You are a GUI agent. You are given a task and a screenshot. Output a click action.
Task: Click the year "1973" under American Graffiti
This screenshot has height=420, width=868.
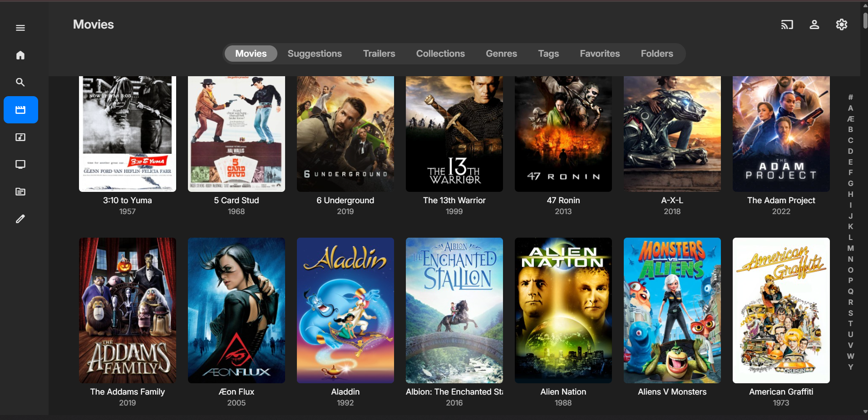[x=781, y=403]
